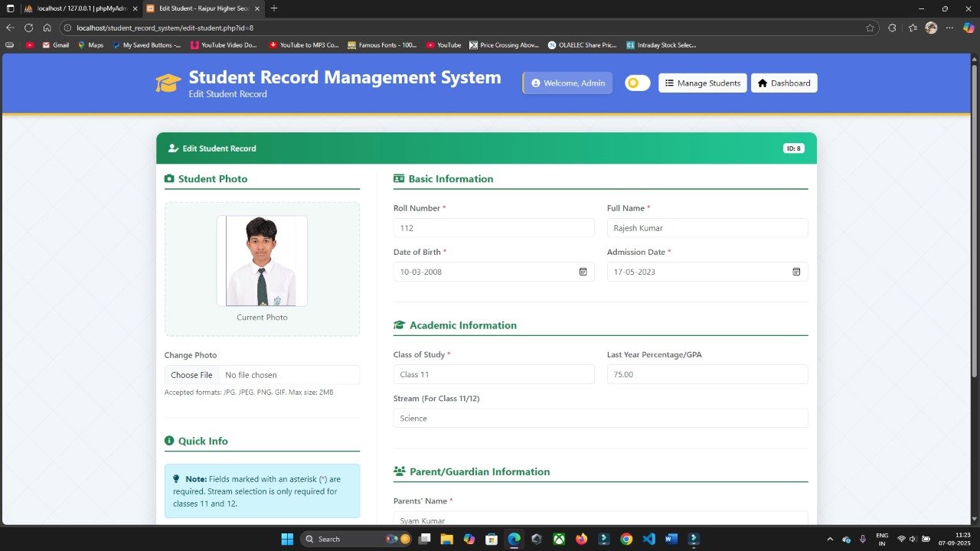980x551 pixels.
Task: Toggle the dark mode theme switch
Action: [x=637, y=83]
